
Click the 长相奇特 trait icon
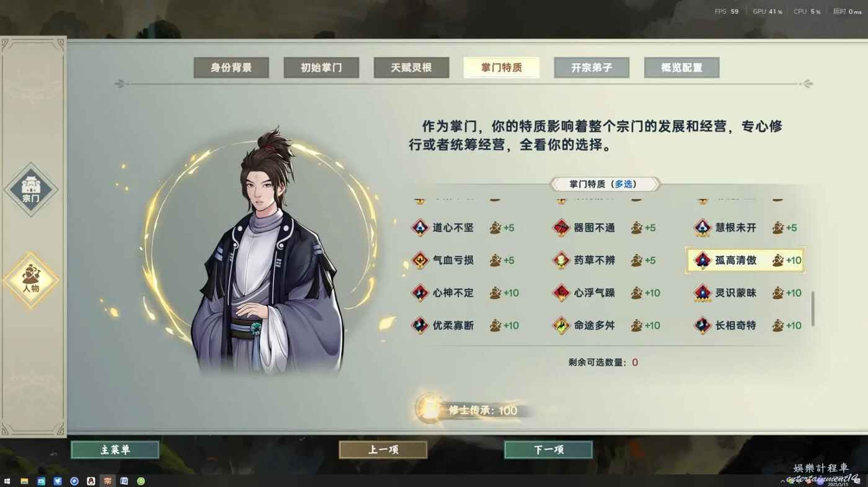click(x=702, y=325)
